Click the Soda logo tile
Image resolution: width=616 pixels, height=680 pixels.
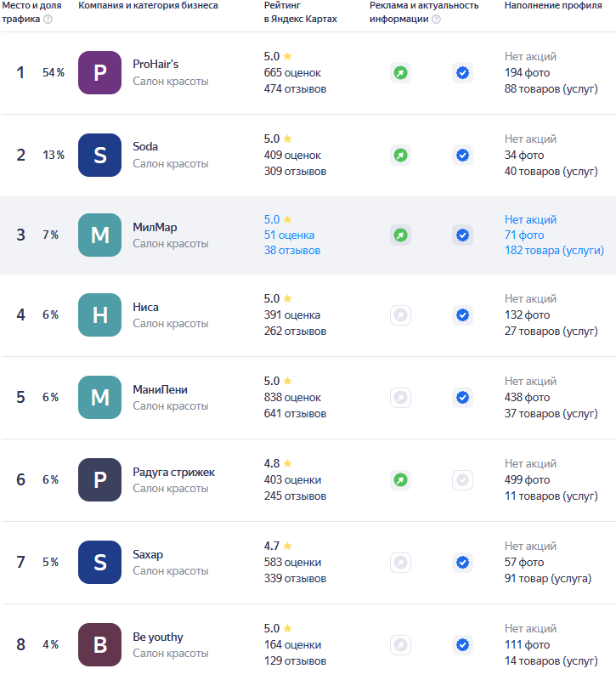[99, 155]
